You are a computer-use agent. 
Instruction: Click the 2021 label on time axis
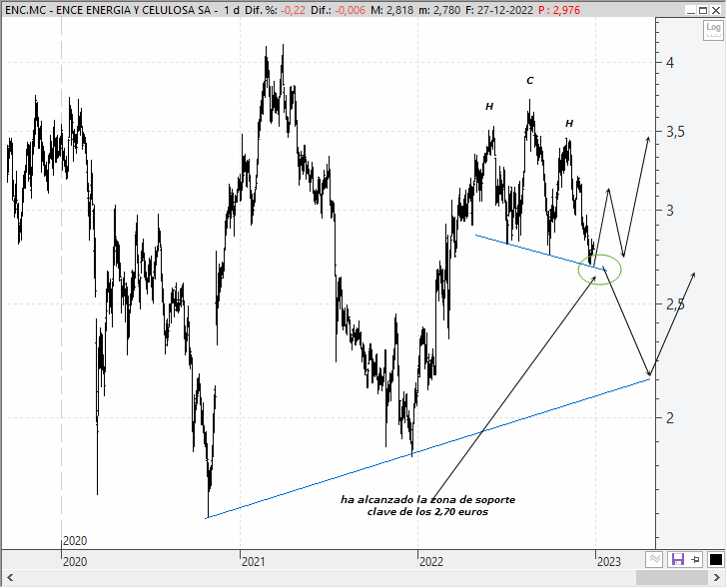pos(254,562)
